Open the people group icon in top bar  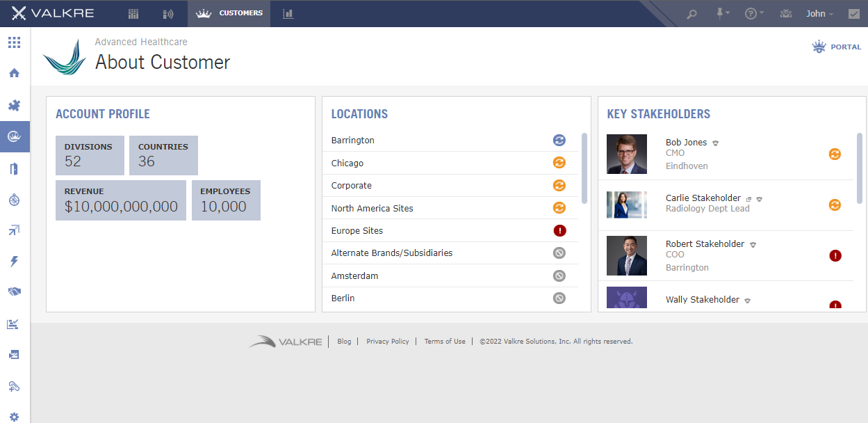tap(786, 13)
